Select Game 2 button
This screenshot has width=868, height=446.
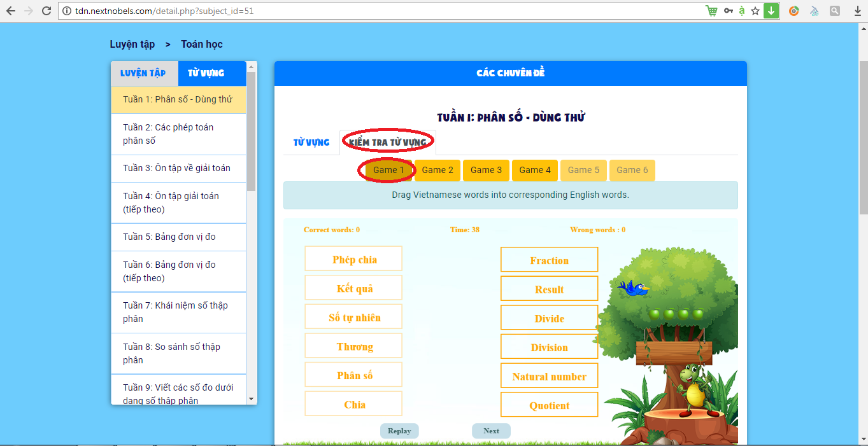pyautogui.click(x=438, y=170)
